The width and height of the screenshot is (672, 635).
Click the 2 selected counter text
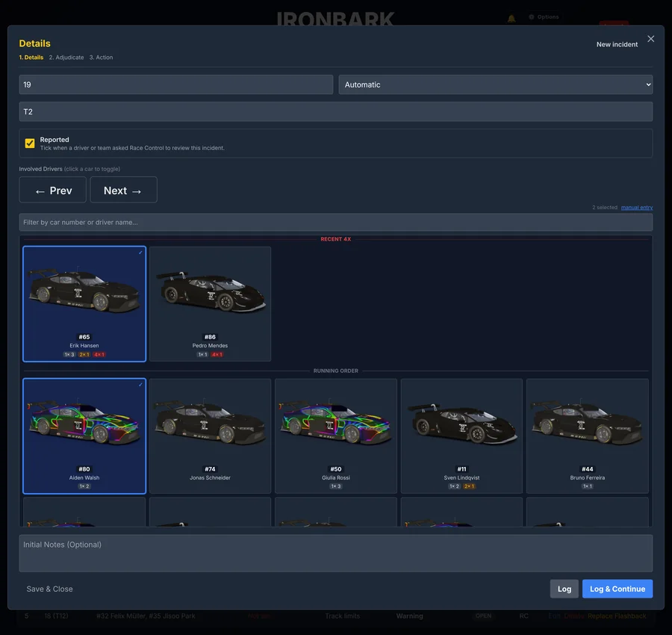coord(605,208)
